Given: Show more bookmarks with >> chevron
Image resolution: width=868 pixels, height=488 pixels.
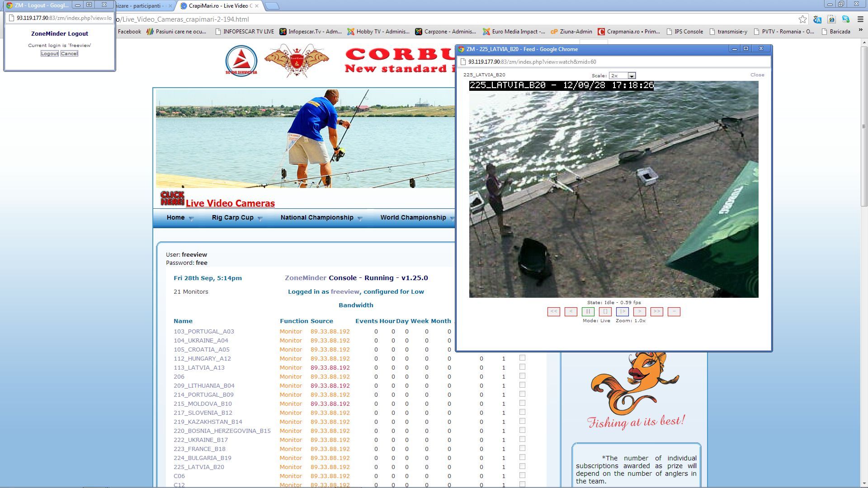Looking at the screenshot, I should pos(860,31).
